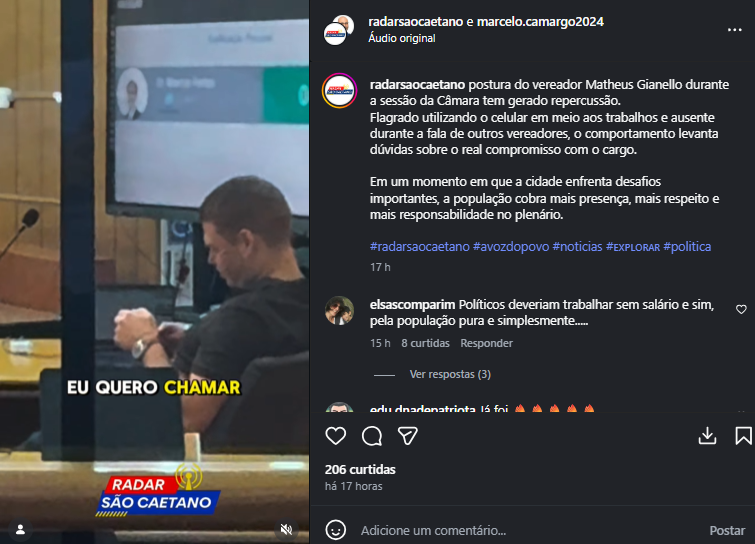Reply to elsascomparim comment via Responder
The height and width of the screenshot is (544, 755).
[486, 343]
